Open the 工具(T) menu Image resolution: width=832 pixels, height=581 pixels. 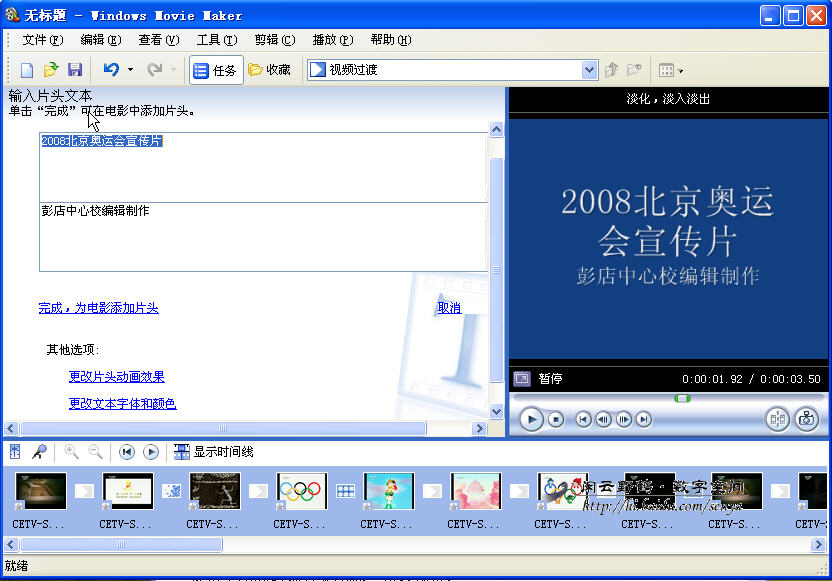(x=217, y=40)
